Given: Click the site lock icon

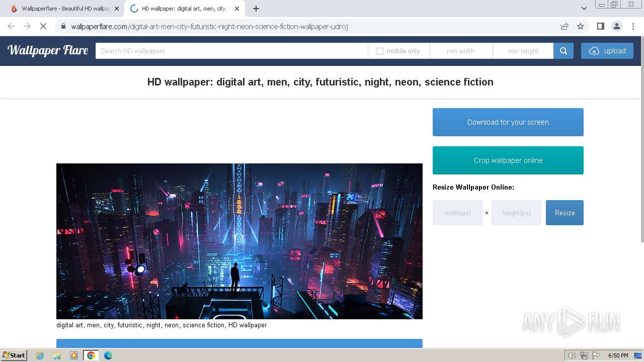Looking at the screenshot, I should (63, 27).
